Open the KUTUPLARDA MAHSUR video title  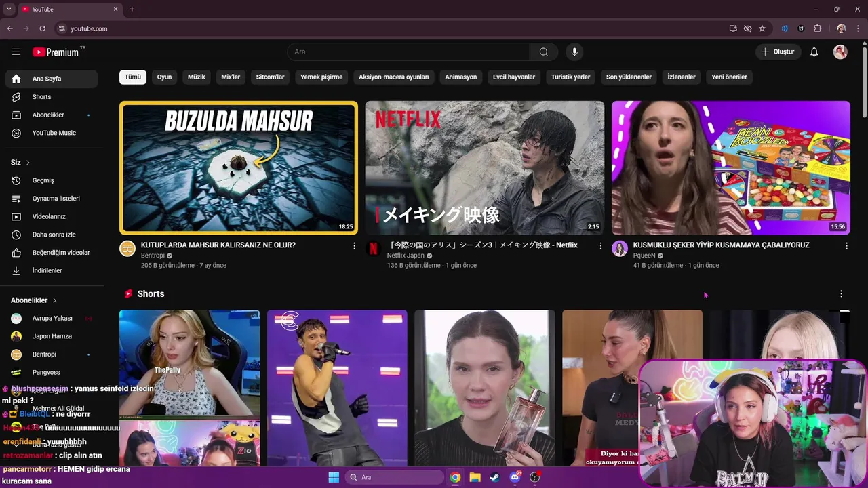(x=218, y=245)
